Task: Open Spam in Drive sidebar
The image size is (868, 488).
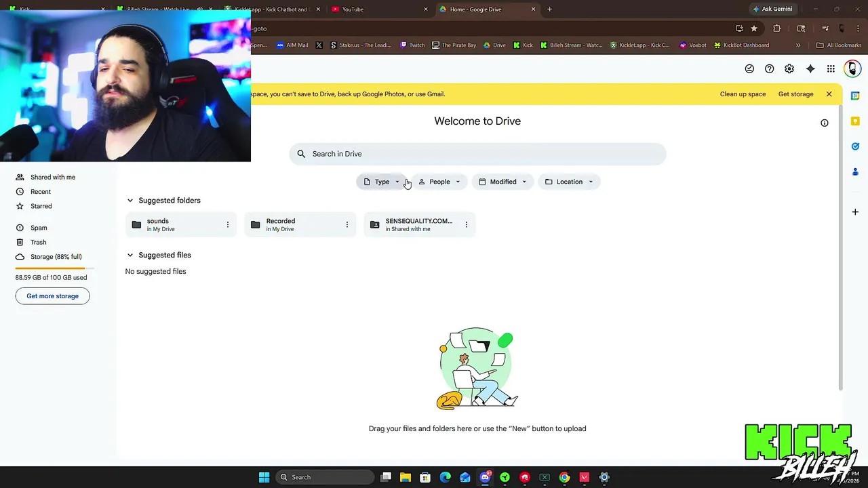Action: pyautogui.click(x=39, y=228)
